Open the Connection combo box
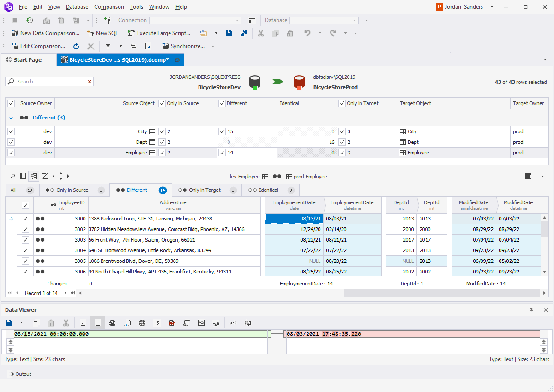 point(195,20)
